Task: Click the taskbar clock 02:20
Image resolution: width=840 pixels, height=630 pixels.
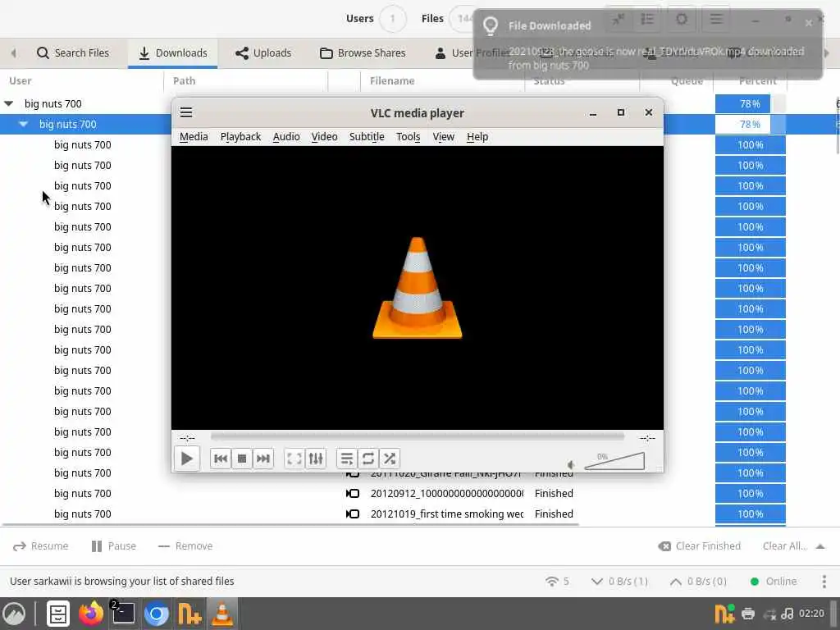Action: 811,614
